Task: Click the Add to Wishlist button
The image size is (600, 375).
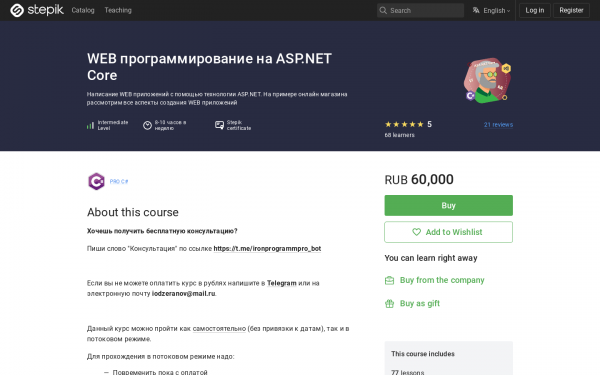Action: point(448,232)
